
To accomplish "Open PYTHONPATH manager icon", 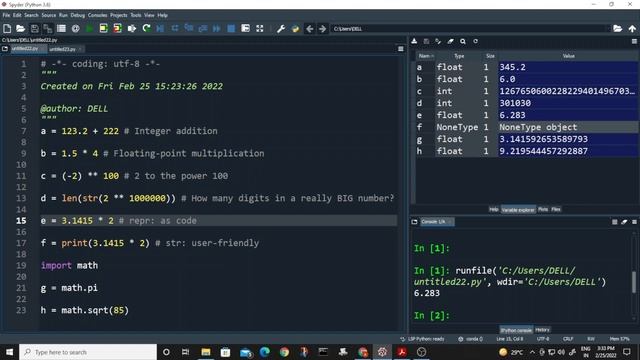I will pos(295,29).
